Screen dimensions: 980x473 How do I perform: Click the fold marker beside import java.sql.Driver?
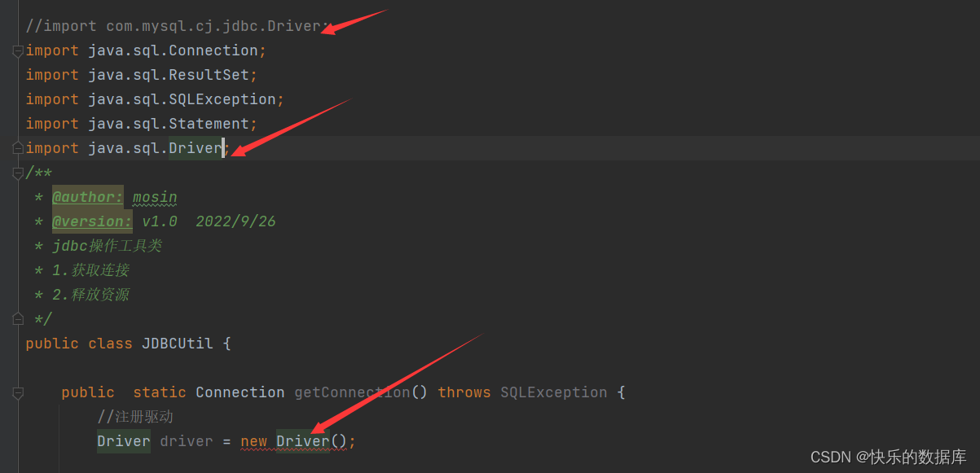point(18,147)
